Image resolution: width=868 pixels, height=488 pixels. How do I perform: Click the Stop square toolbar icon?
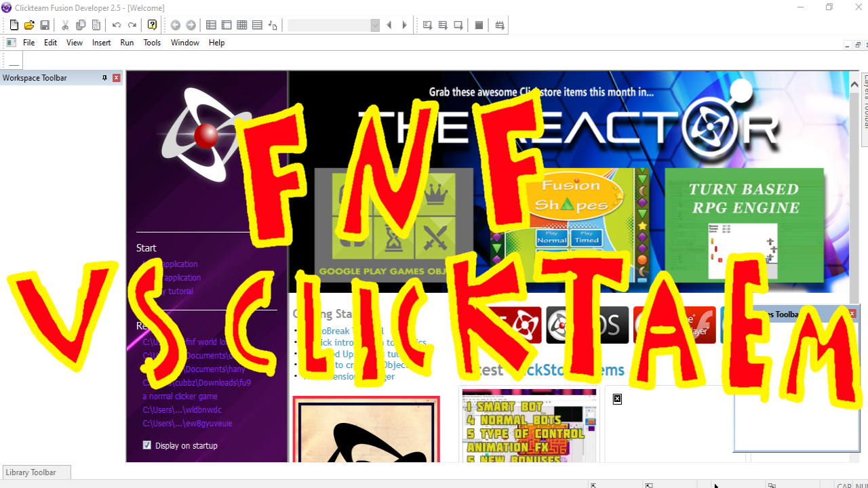pyautogui.click(x=479, y=25)
